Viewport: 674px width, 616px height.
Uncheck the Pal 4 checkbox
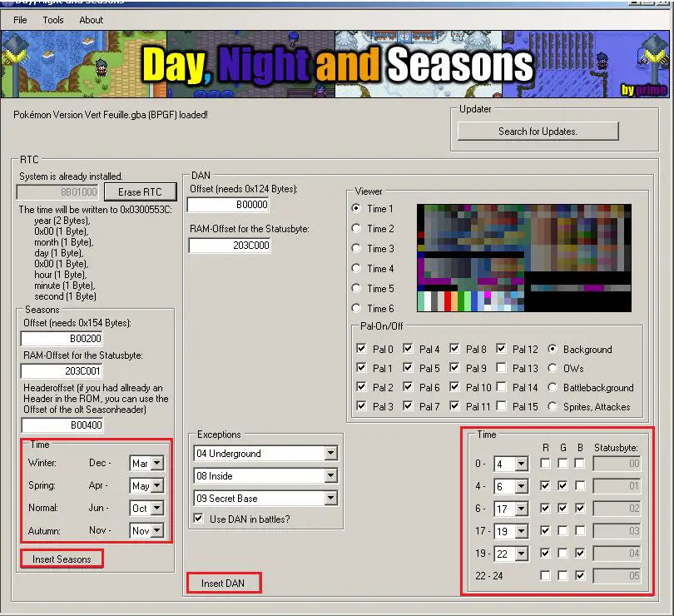[408, 348]
